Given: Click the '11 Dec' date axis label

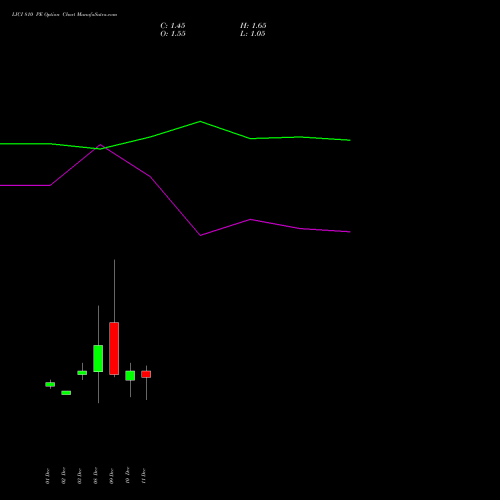Looking at the screenshot, I should (x=144, y=476).
